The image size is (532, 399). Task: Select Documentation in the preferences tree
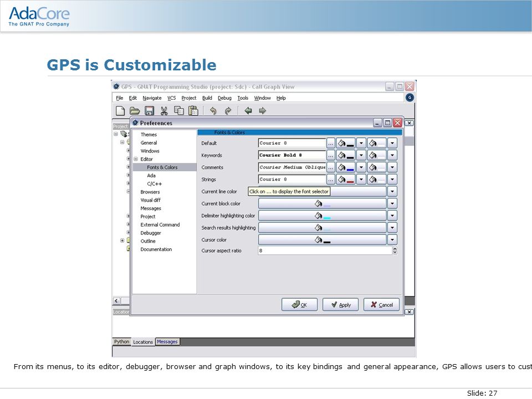(156, 249)
